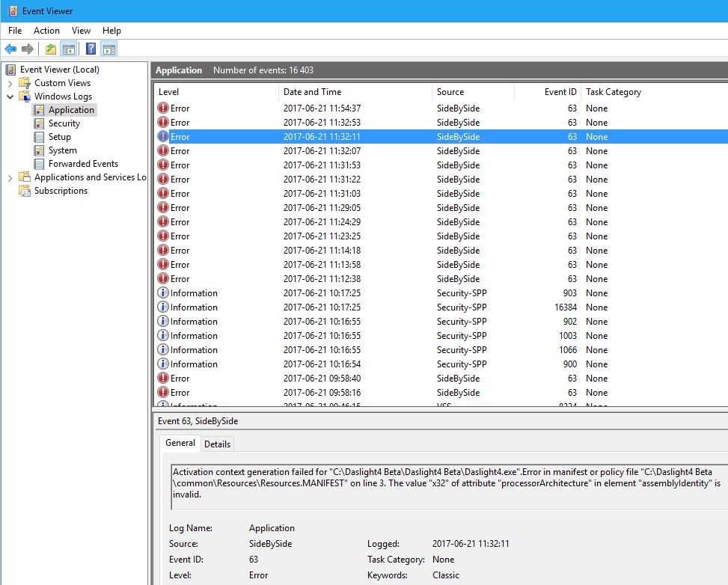Select the event dated 2017-06-21 11:14:18
The image size is (728, 585).
pyautogui.click(x=441, y=251)
